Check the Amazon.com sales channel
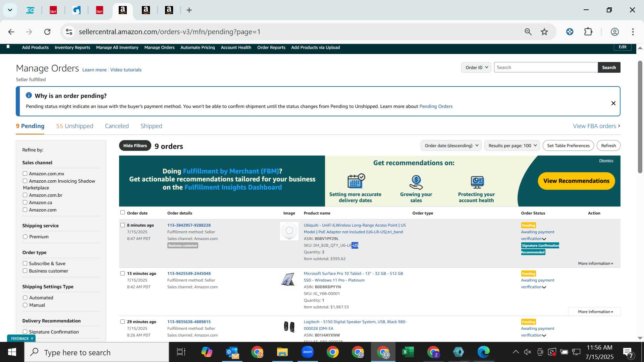The width and height of the screenshot is (644, 362). click(25, 210)
